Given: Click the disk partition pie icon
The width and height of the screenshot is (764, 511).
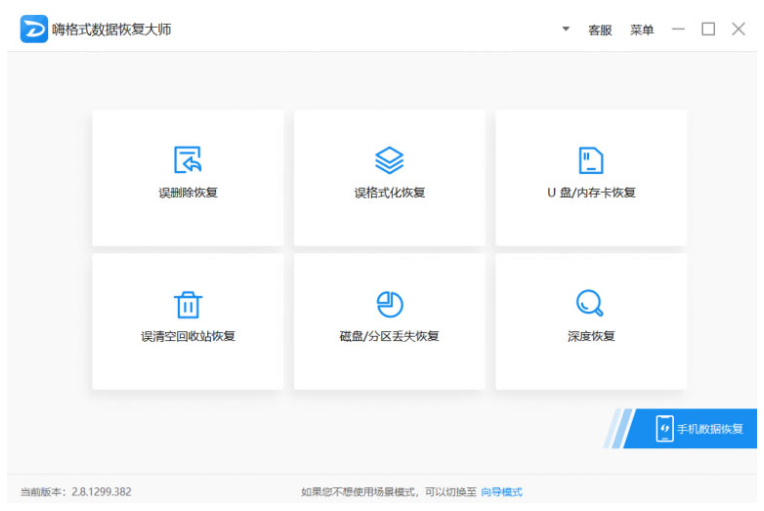Looking at the screenshot, I should coord(389,304).
